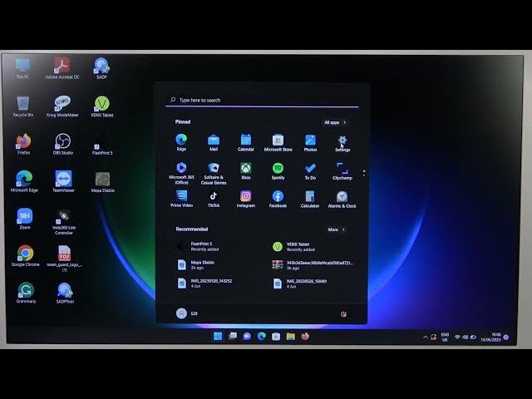The width and height of the screenshot is (532, 399).
Task: Click the Type here to search box
Action: (262, 100)
